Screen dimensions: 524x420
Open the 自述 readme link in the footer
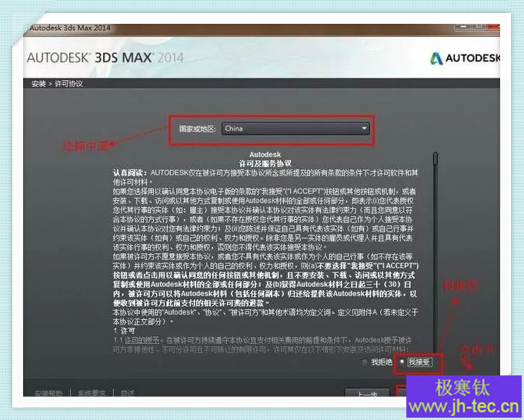[128, 393]
